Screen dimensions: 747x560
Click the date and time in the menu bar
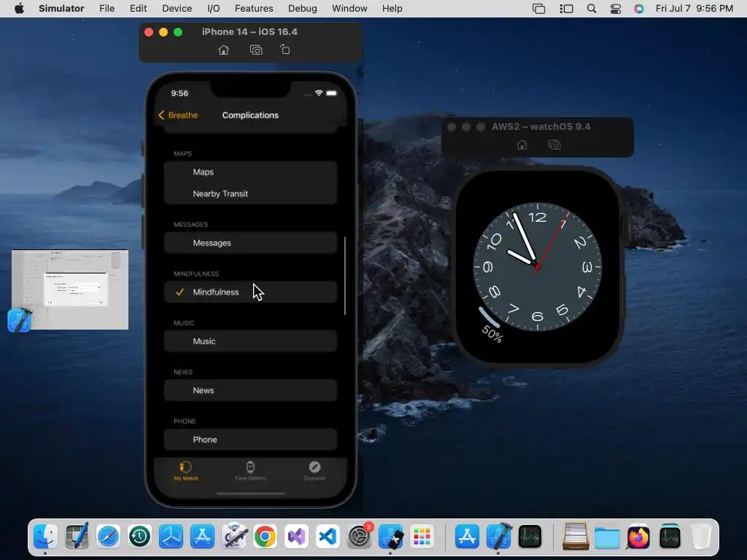[x=694, y=9]
